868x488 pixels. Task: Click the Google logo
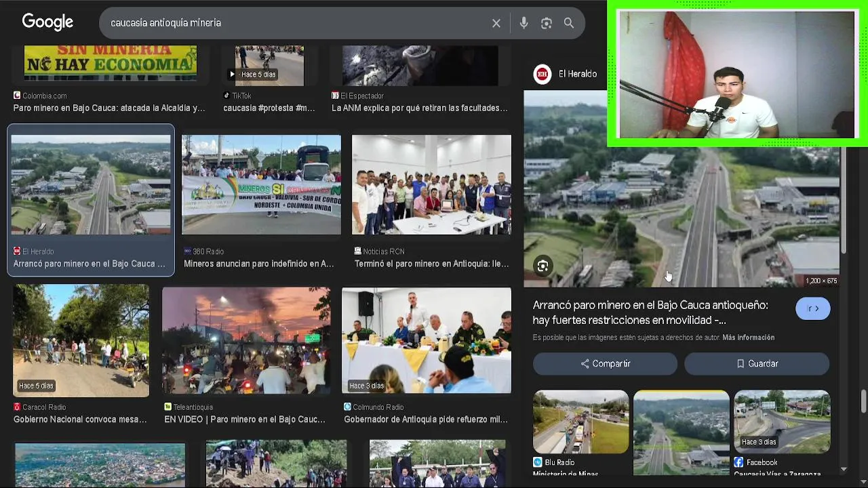[x=47, y=22]
